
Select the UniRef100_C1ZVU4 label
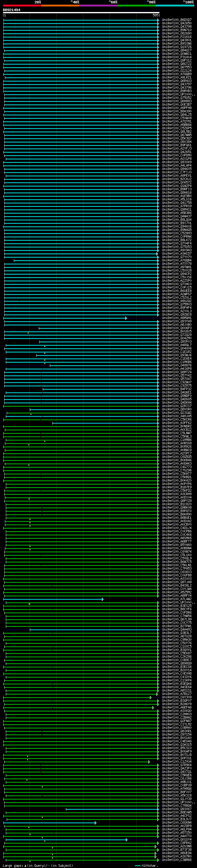(177, 762)
